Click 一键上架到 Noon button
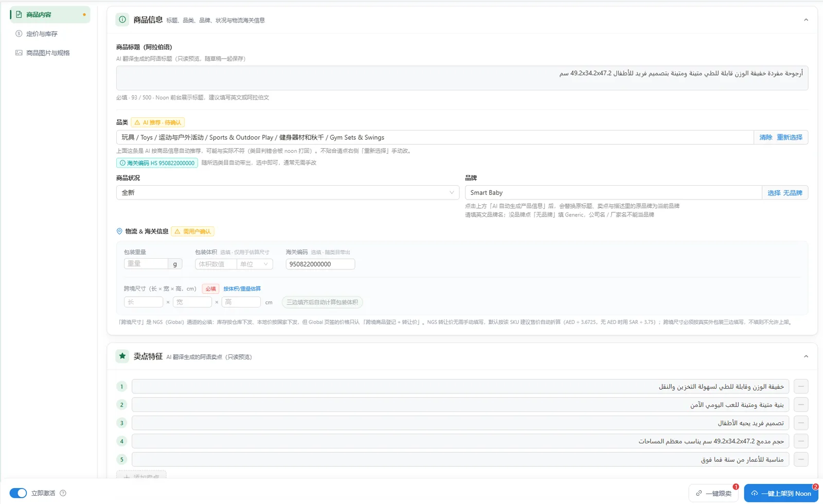The height and width of the screenshot is (504, 823). (781, 493)
